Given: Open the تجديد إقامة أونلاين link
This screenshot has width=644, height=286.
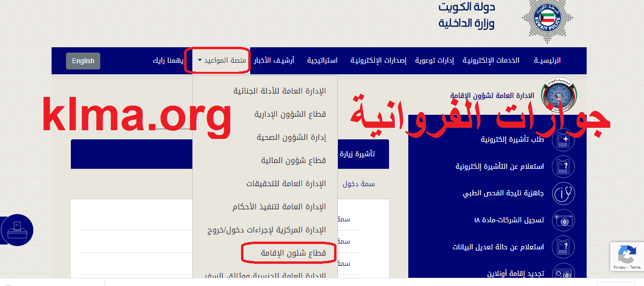Looking at the screenshot, I should click(x=515, y=273).
